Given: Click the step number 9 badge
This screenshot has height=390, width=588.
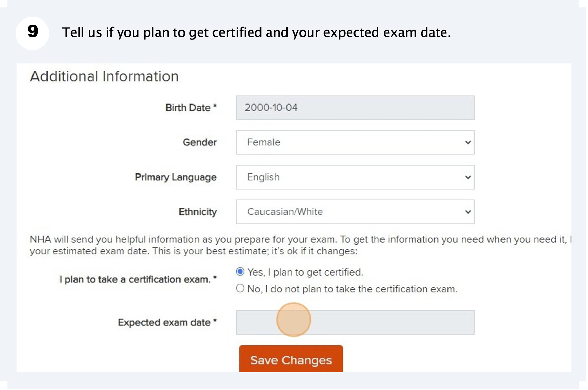Looking at the screenshot, I should pyautogui.click(x=32, y=32).
